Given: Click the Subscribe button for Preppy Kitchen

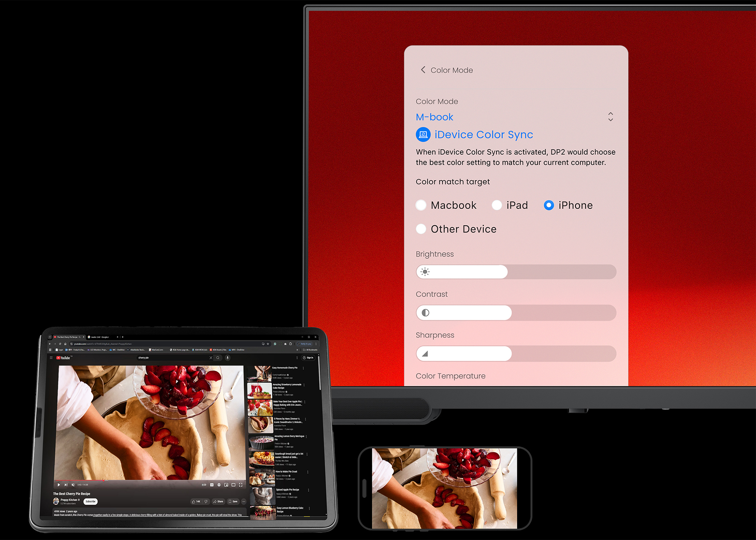Looking at the screenshot, I should tap(90, 501).
